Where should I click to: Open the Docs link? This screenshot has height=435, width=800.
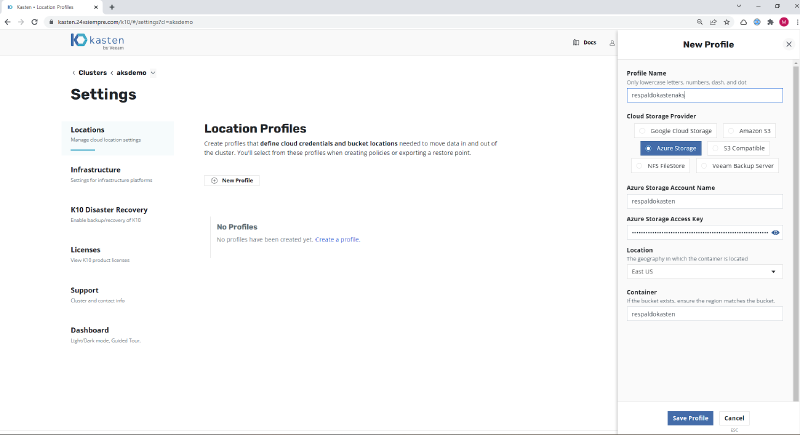pos(590,42)
